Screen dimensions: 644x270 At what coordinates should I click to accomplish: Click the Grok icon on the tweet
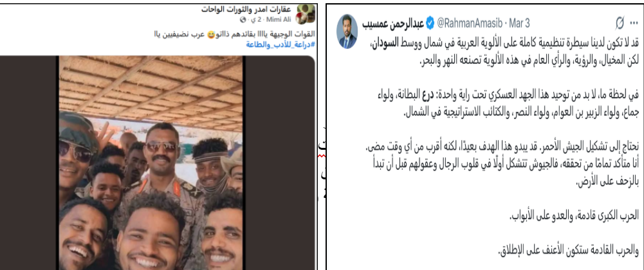pyautogui.click(x=621, y=24)
